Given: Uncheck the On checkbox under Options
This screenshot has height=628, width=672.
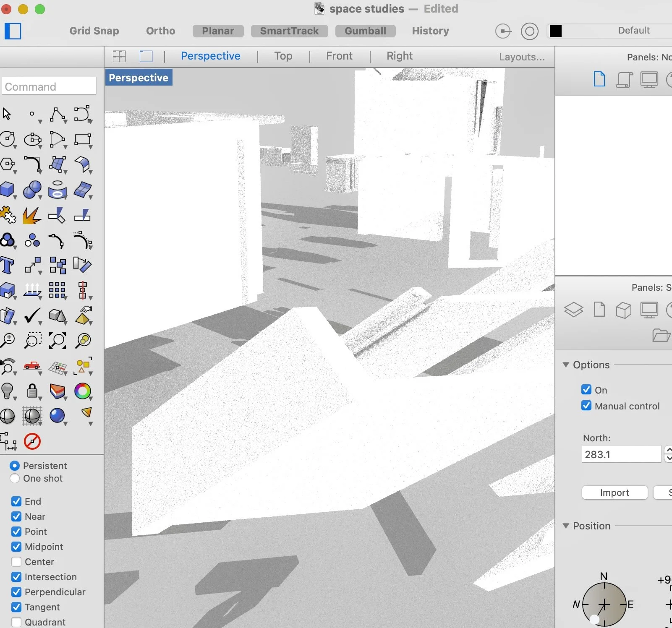Looking at the screenshot, I should [x=586, y=389].
